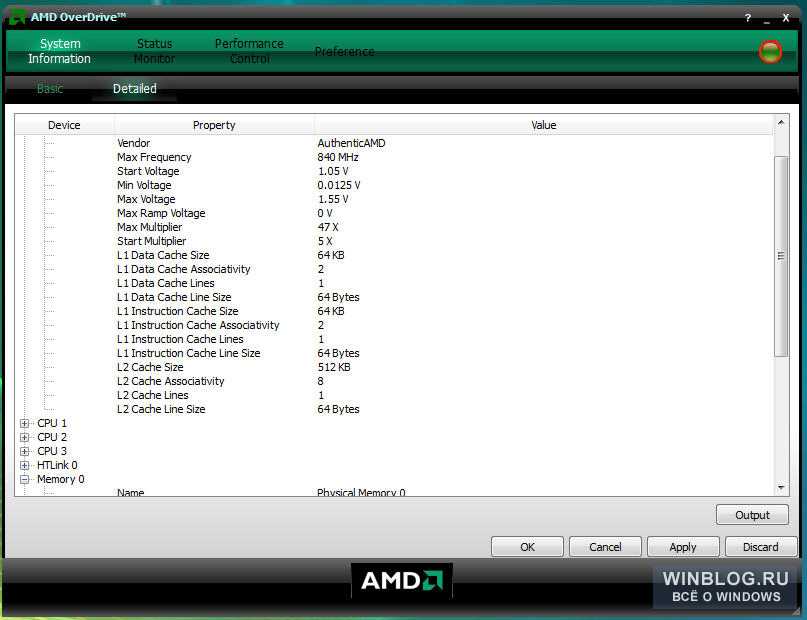Open the System Information tab

[60, 51]
